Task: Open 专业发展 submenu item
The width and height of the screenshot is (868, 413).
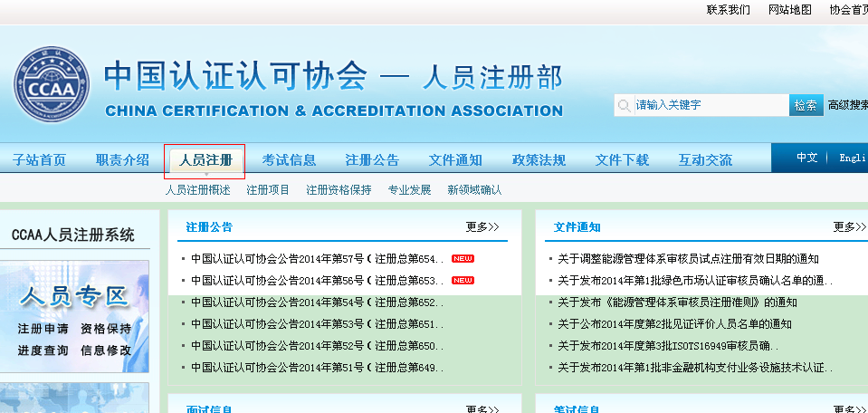Action: click(410, 190)
